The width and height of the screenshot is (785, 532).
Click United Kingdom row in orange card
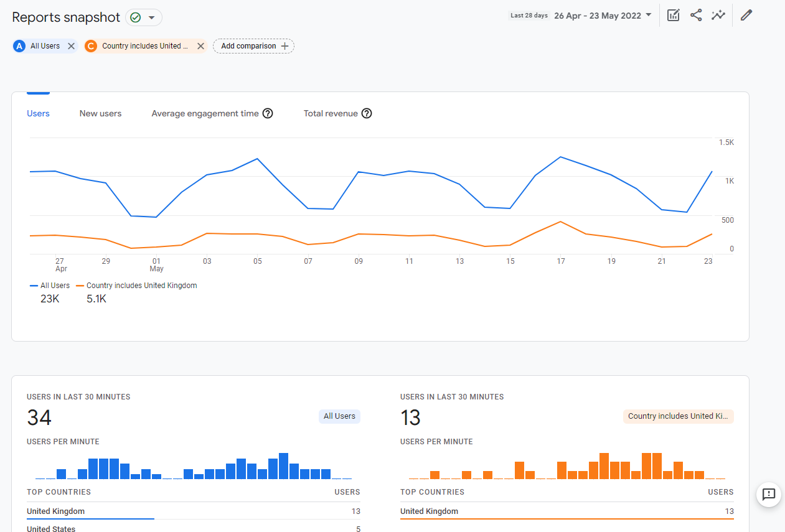click(429, 511)
